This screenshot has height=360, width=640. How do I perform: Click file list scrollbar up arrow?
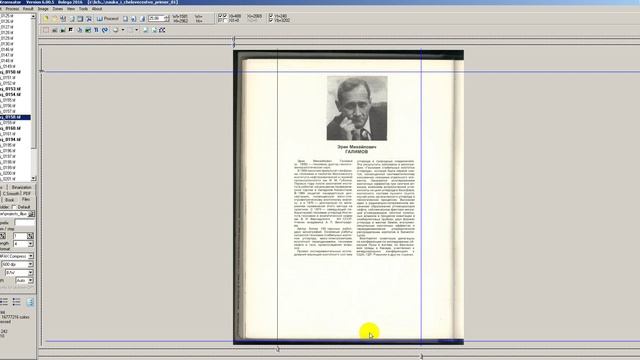coord(33,16)
